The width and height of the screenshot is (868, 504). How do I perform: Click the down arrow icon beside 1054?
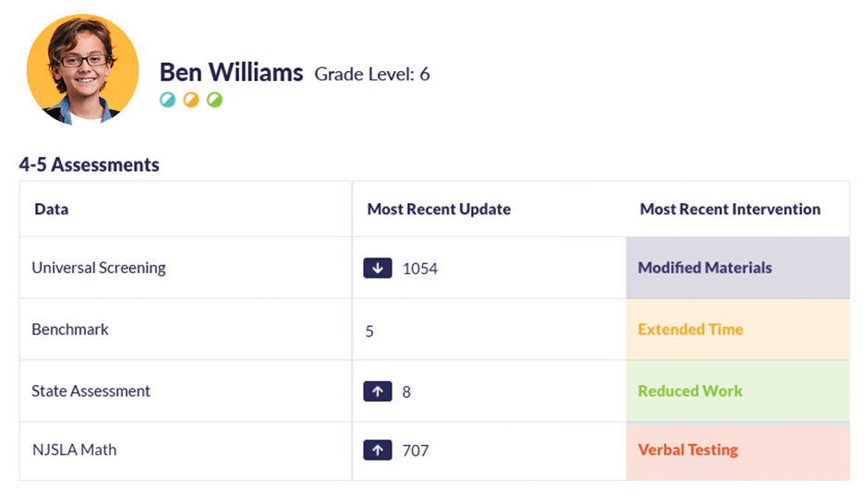(x=377, y=269)
